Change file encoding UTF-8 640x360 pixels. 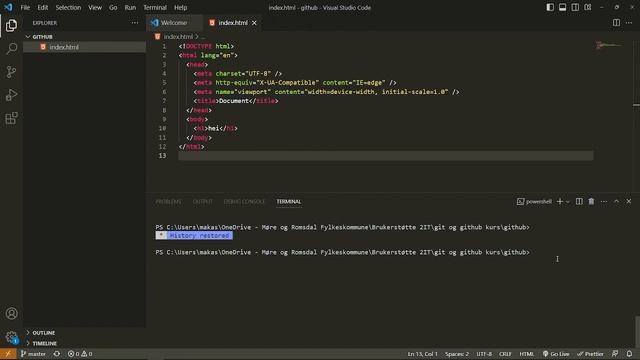click(x=484, y=354)
